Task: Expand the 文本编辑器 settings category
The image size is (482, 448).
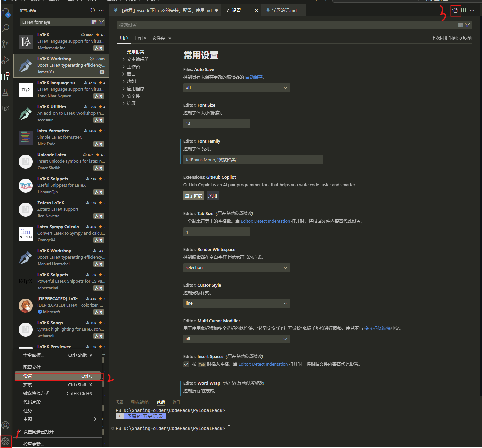Action: [x=137, y=59]
